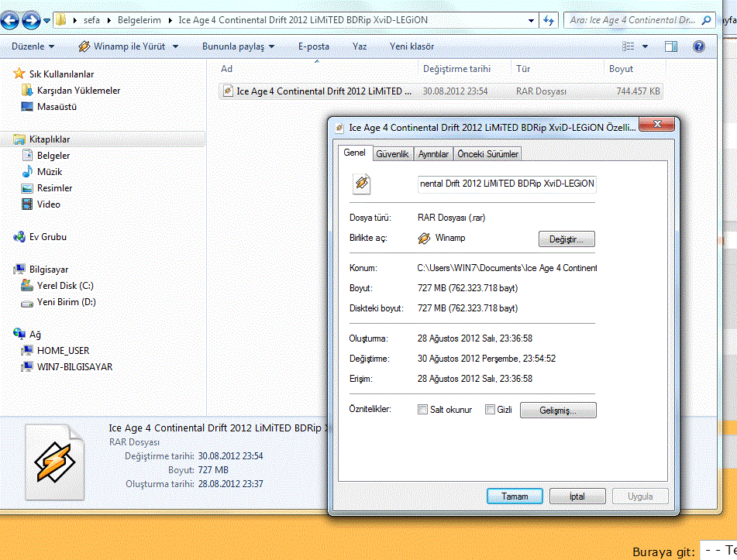Open Ev Grubu in the sidebar

(40, 237)
